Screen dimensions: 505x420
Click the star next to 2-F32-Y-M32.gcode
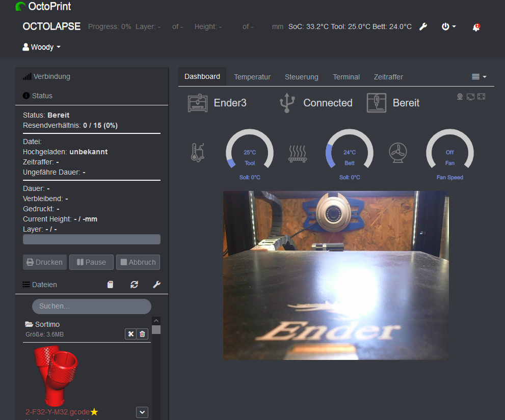94,412
